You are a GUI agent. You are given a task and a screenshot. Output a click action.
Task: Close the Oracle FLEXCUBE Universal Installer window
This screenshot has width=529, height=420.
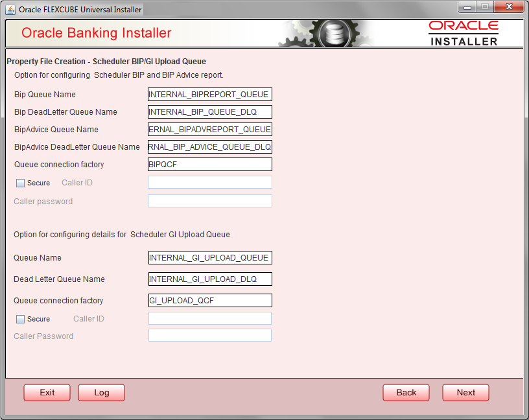point(509,6)
